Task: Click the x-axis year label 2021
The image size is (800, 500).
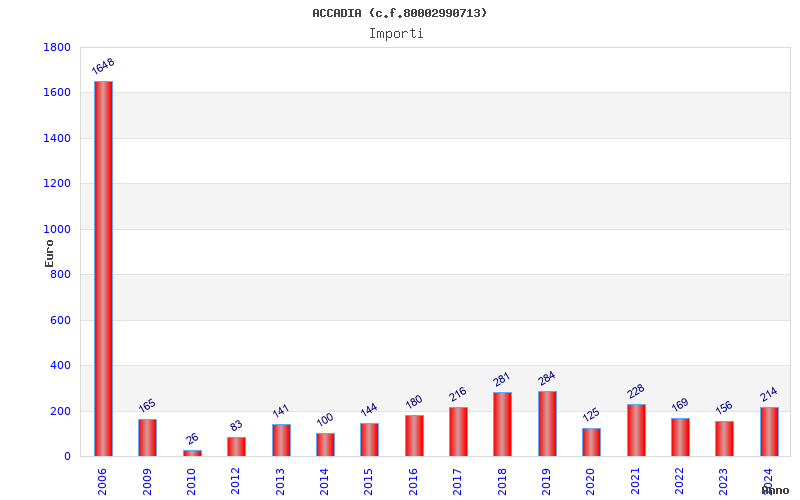Action: coord(635,482)
